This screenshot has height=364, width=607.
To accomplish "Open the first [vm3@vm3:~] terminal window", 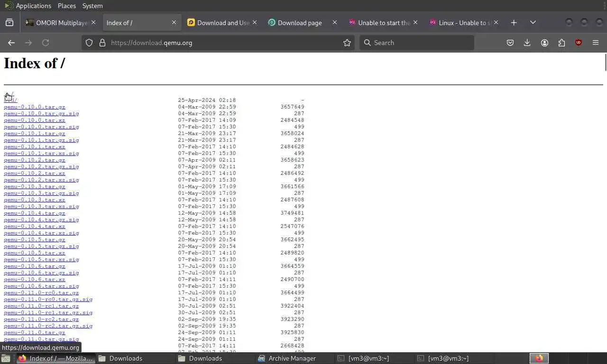I will point(374,358).
